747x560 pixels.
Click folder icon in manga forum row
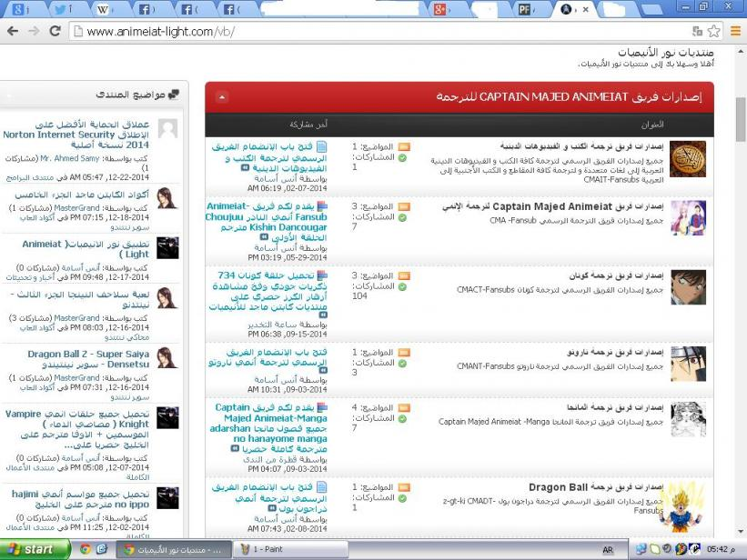pyautogui.click(x=404, y=408)
